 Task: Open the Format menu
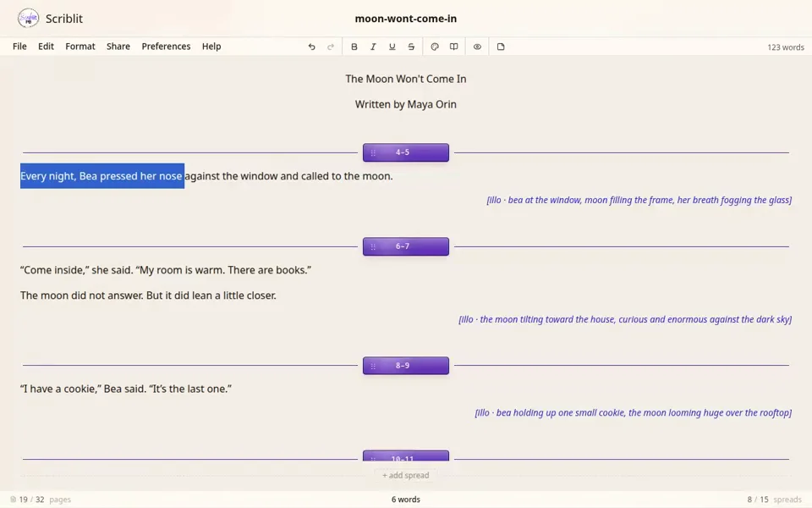click(x=80, y=46)
